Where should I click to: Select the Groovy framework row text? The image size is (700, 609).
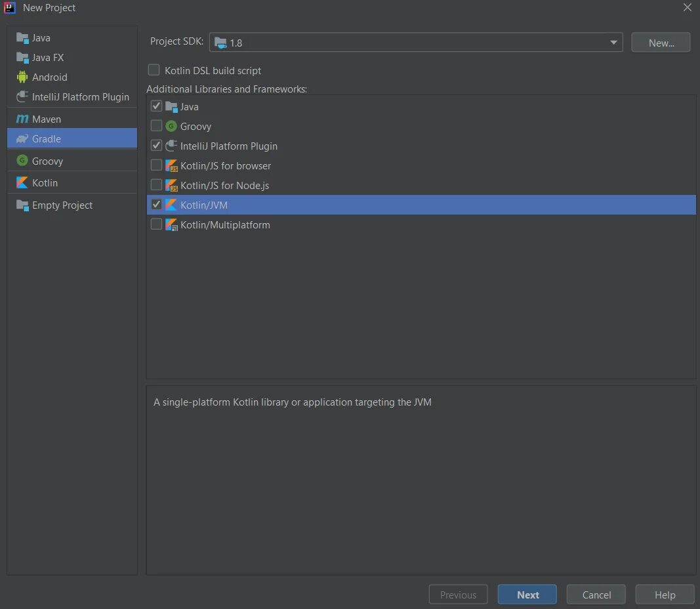click(x=196, y=127)
